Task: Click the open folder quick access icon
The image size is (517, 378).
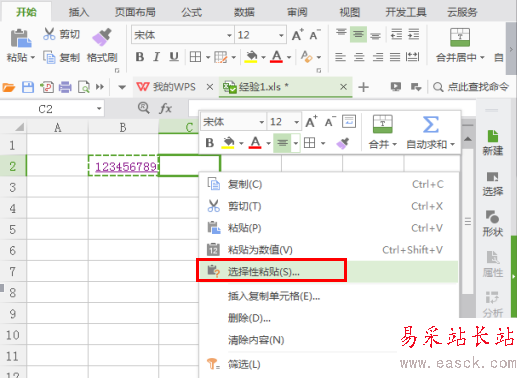Action: tap(9, 87)
